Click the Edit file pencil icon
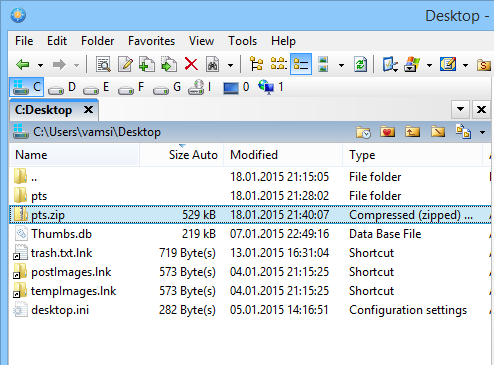The width and height of the screenshot is (494, 365). click(x=125, y=64)
